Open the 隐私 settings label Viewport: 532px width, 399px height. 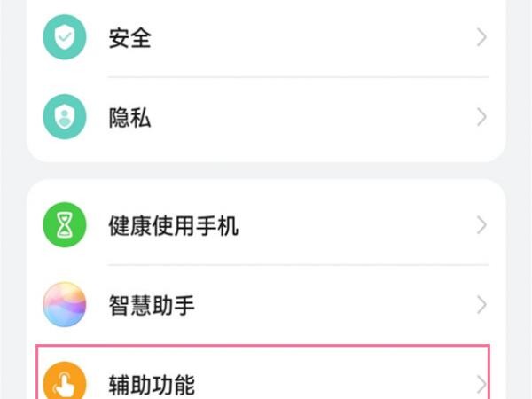(x=130, y=118)
